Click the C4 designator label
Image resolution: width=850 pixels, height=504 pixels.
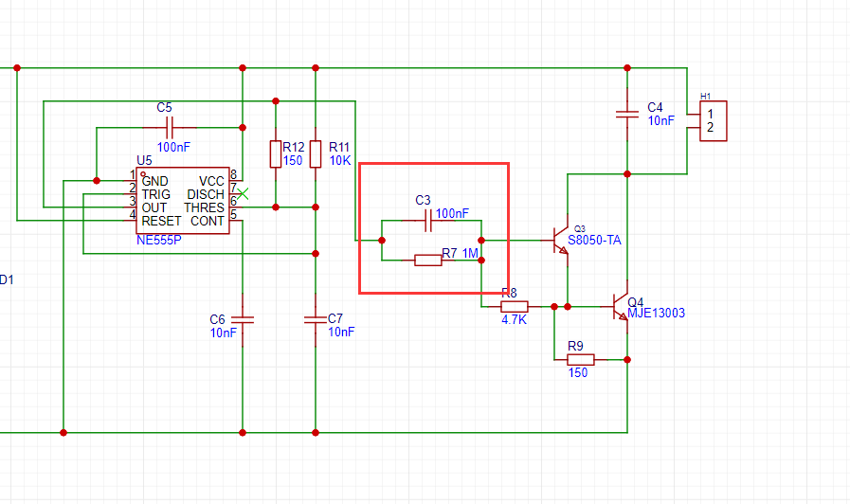pos(656,107)
